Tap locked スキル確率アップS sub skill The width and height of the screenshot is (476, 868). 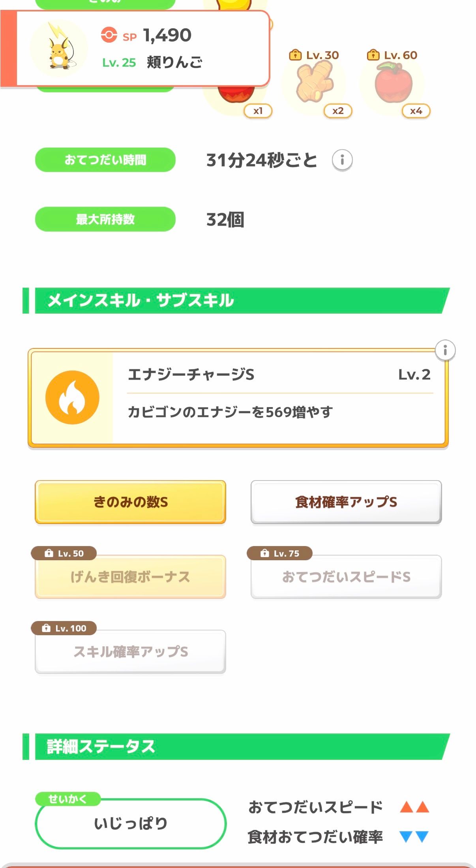point(130,651)
